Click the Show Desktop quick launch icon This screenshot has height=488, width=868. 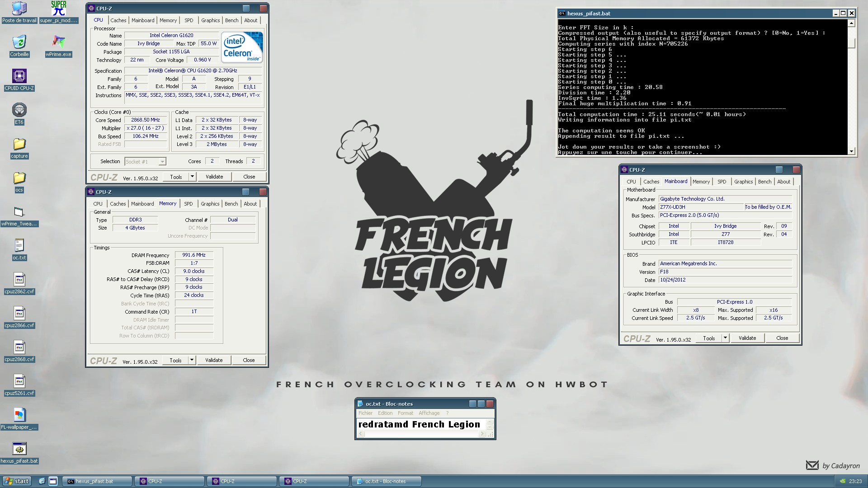click(x=53, y=481)
